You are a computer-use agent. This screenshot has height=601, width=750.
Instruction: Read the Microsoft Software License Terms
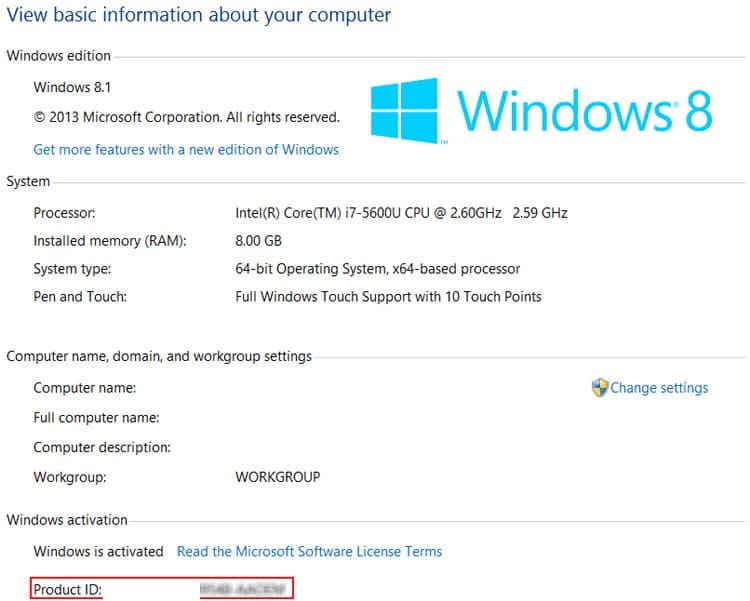309,552
